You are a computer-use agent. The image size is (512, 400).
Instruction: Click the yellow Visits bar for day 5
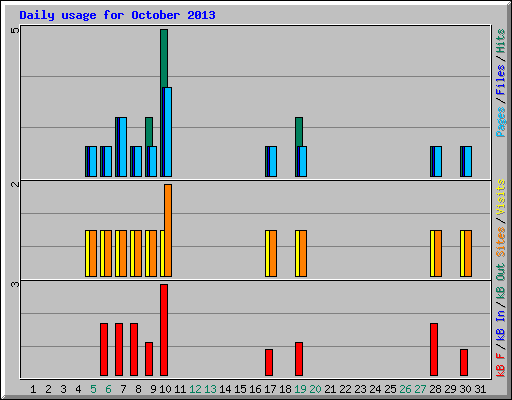(x=87, y=253)
